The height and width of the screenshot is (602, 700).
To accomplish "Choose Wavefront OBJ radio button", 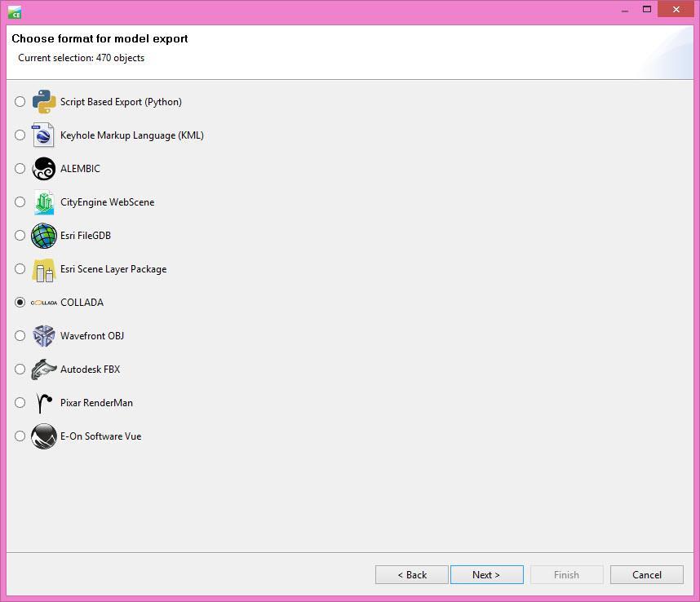I will [x=20, y=335].
